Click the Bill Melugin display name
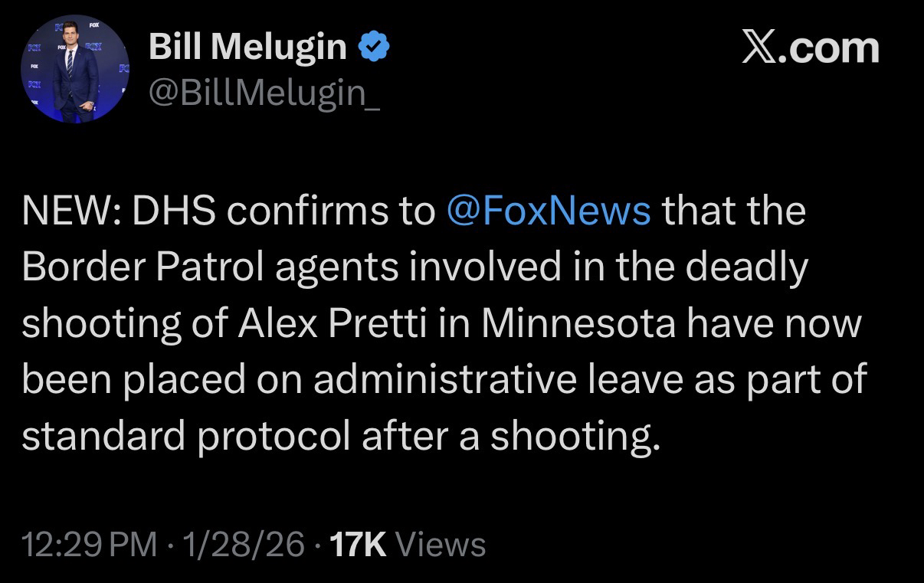Screen dimensions: 924x583 247,47
